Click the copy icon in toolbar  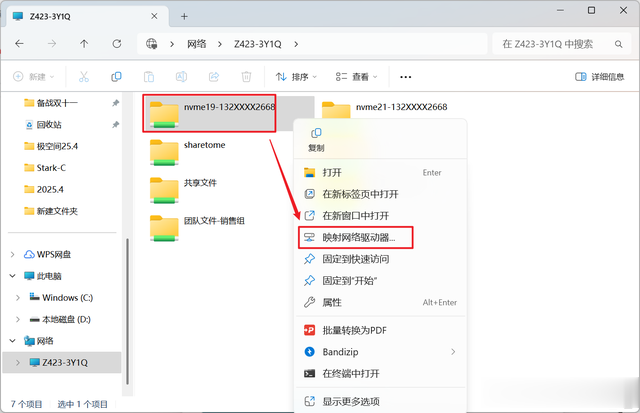point(116,77)
